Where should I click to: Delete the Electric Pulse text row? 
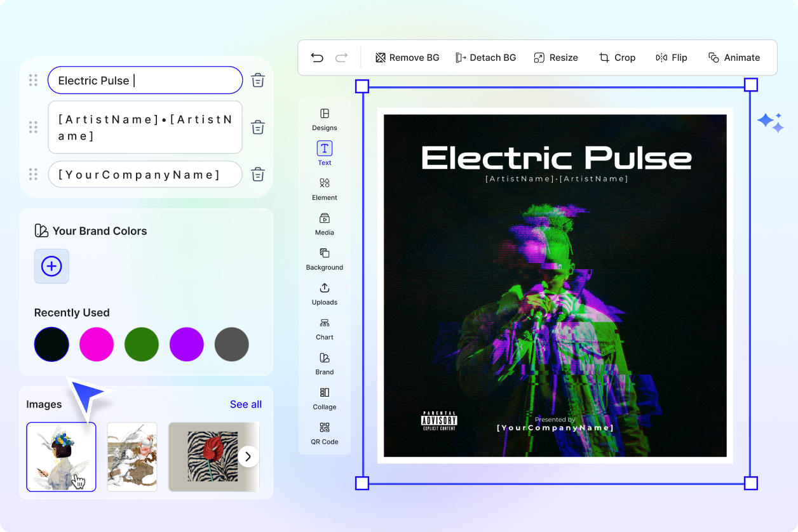coord(257,81)
